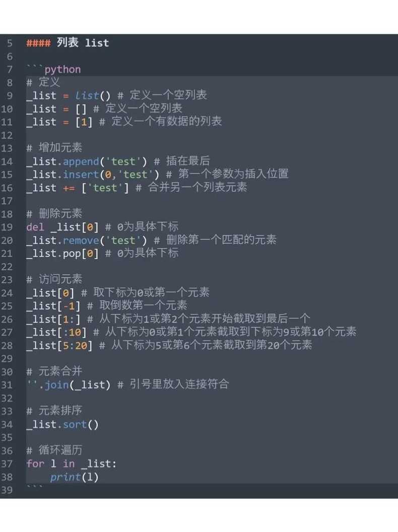398x532 pixels.
Task: Click the "''.join(_list)" statement
Action: click(69, 385)
